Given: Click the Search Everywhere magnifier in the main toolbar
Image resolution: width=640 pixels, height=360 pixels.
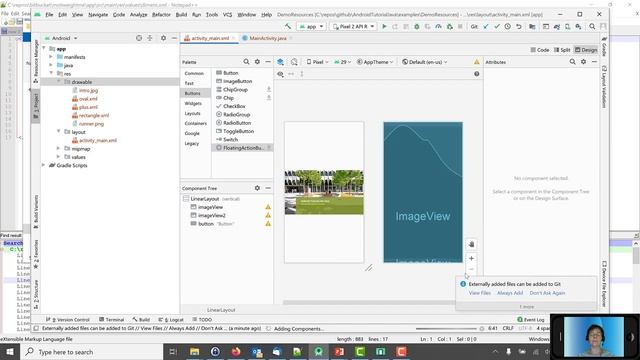Looking at the screenshot, I should [x=592, y=27].
